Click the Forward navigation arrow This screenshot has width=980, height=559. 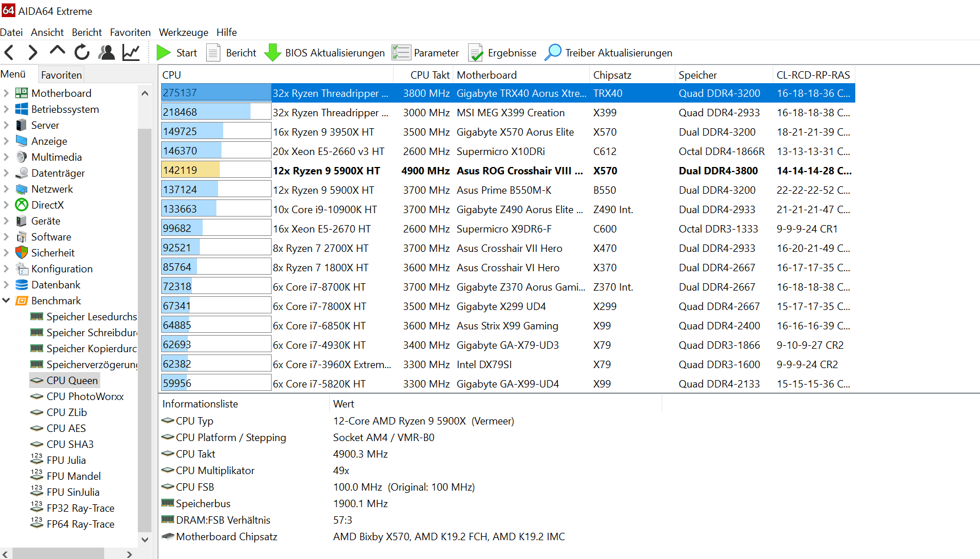point(32,53)
